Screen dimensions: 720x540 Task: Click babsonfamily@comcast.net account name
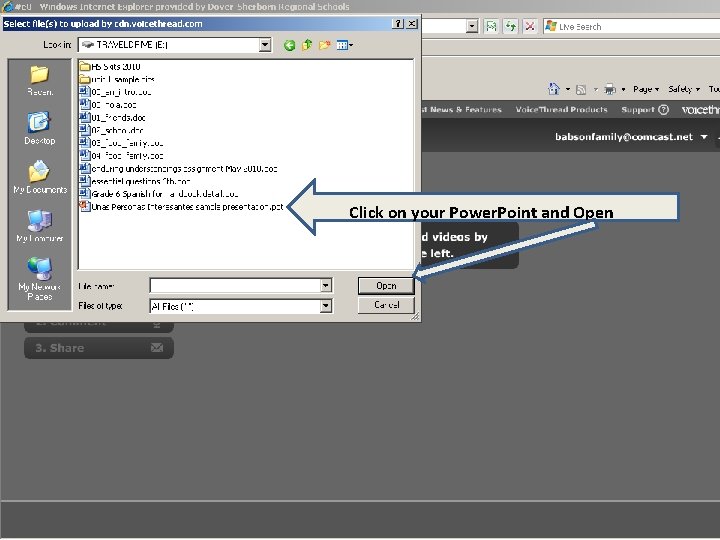pos(624,137)
